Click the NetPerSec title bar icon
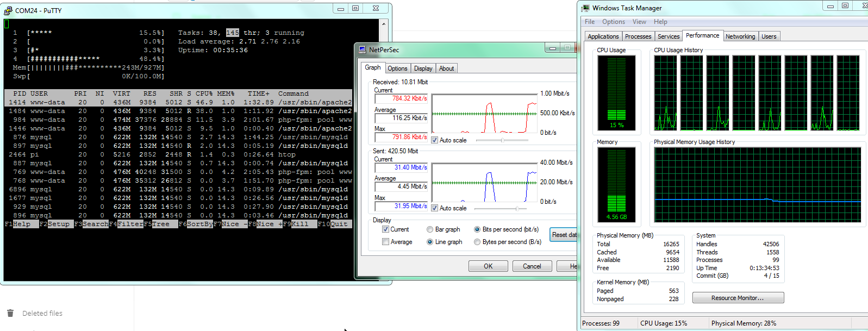 [362, 50]
